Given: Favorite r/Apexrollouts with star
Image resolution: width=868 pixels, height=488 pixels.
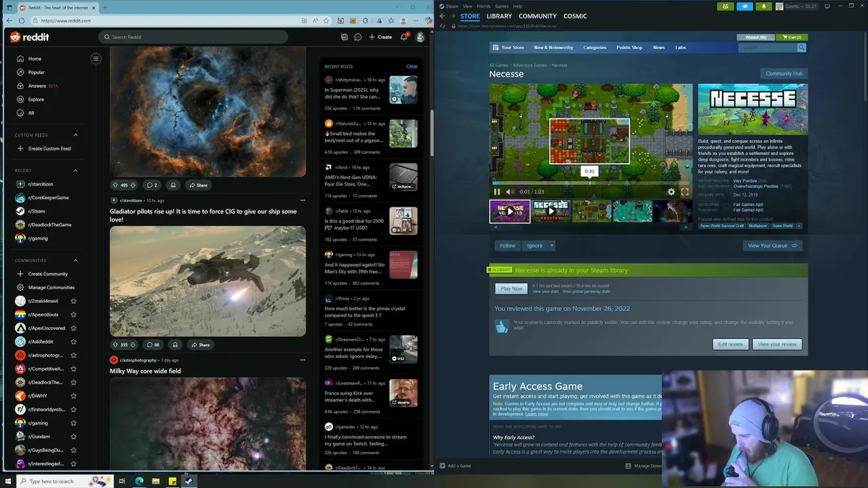Looking at the screenshot, I should pyautogui.click(x=73, y=314).
